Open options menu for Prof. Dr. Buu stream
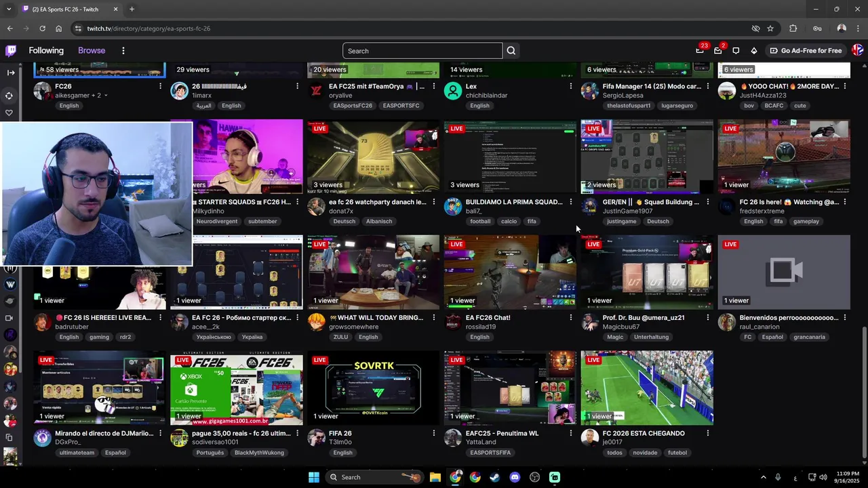 coord(707,317)
